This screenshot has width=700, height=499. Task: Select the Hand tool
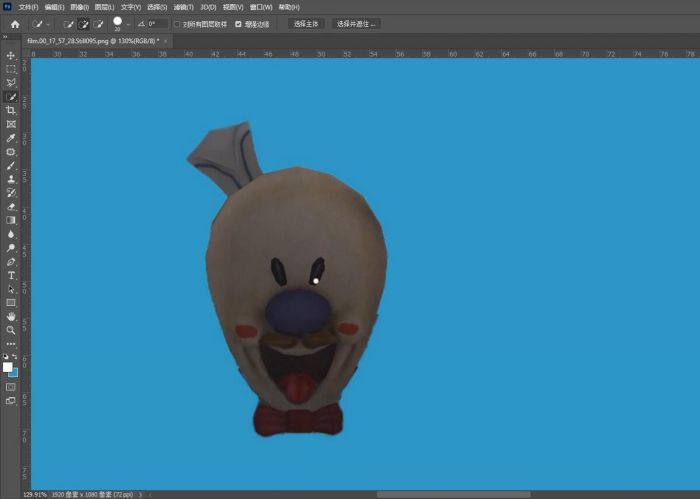[11, 316]
